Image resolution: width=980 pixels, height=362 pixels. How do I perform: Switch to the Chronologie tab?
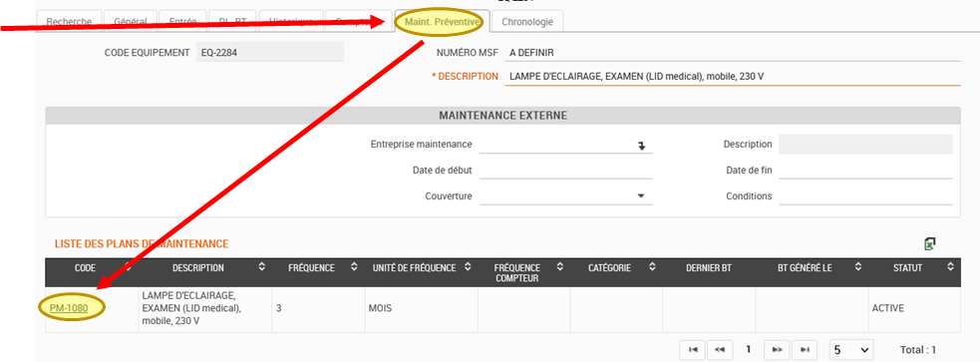click(x=526, y=21)
